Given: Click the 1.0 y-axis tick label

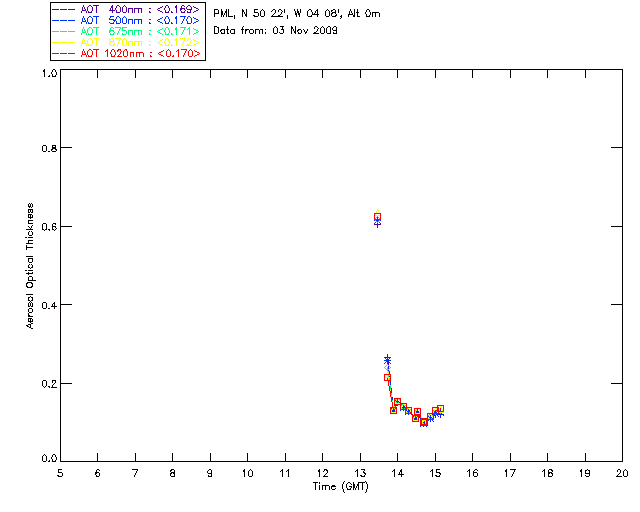Looking at the screenshot, I should point(49,73).
